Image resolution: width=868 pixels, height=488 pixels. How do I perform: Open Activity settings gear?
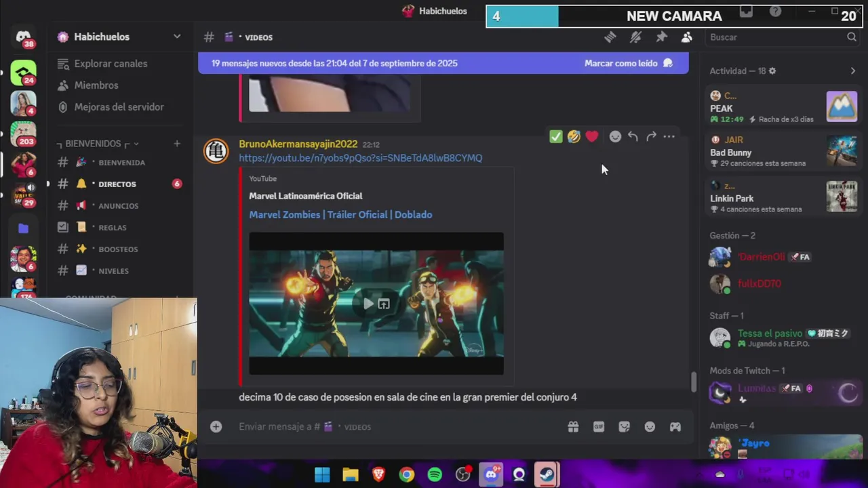[x=772, y=71]
